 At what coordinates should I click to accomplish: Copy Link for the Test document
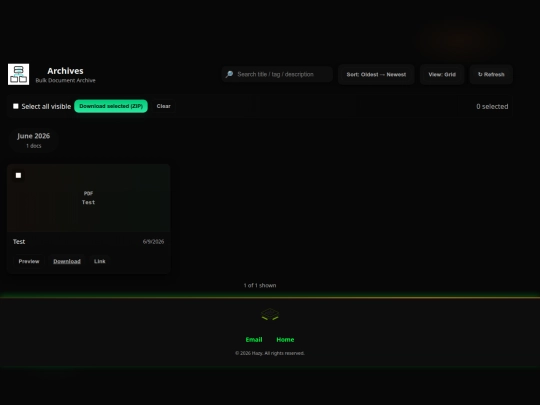[x=100, y=261]
